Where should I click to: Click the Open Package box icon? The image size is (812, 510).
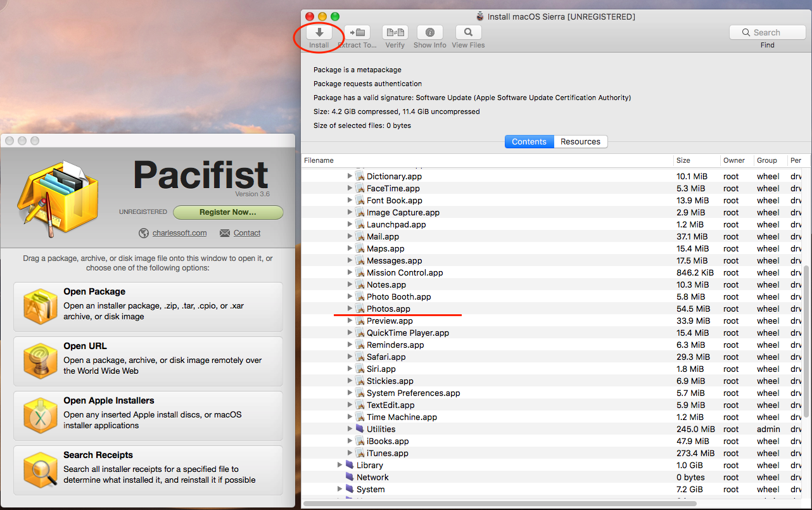[41, 307]
